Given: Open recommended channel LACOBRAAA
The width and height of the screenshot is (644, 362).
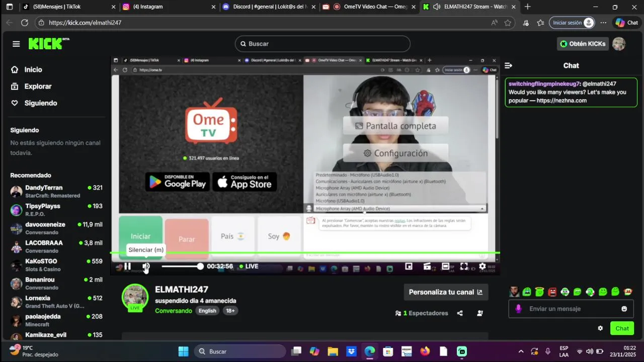Looking at the screenshot, I should click(x=56, y=246).
